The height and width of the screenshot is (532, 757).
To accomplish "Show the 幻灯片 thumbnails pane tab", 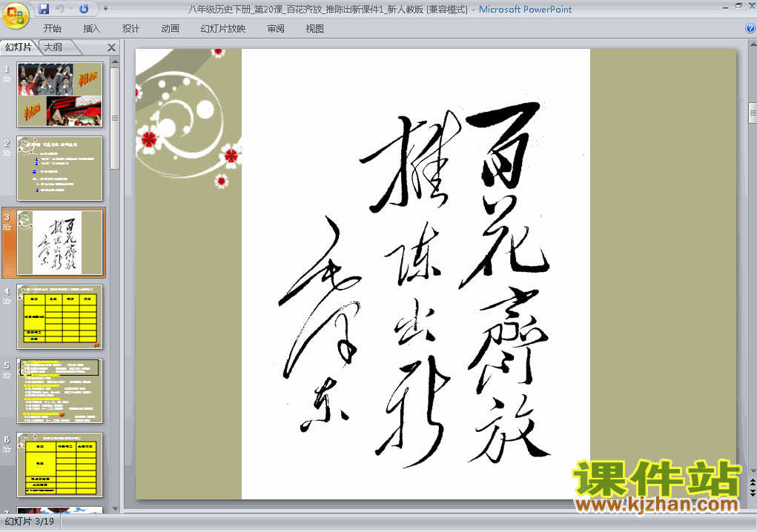I will [x=19, y=47].
